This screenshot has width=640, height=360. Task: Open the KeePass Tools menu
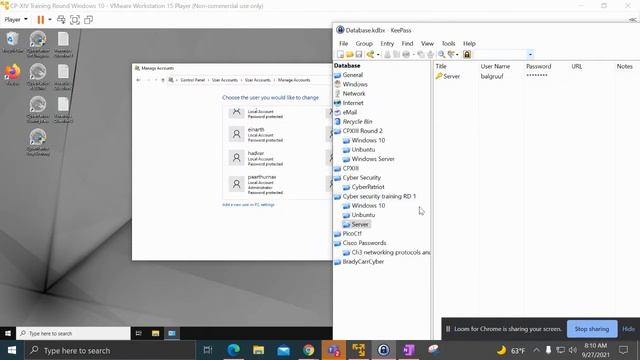coord(448,43)
